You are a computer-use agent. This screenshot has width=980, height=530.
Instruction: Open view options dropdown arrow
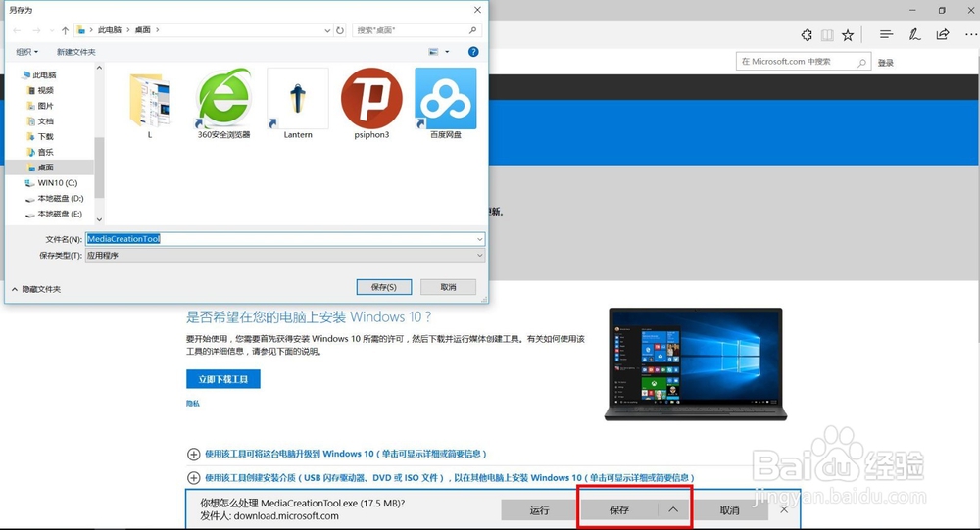click(x=447, y=52)
